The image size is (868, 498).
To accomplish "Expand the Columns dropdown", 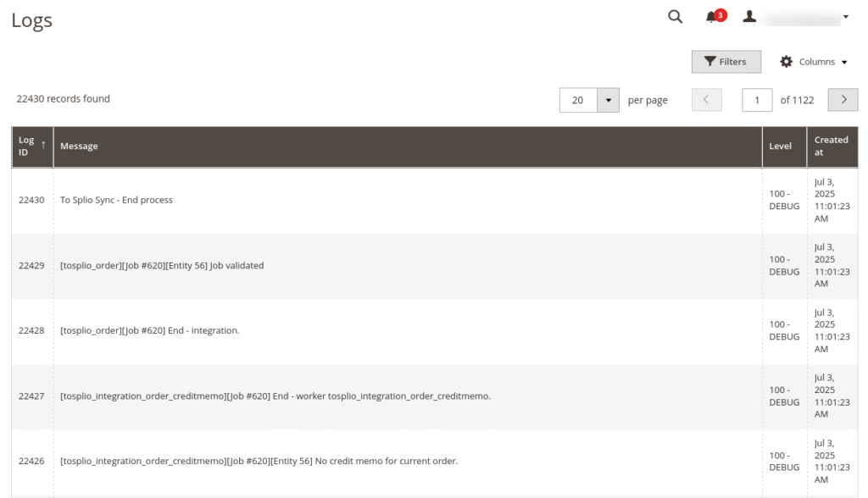I will (x=812, y=62).
